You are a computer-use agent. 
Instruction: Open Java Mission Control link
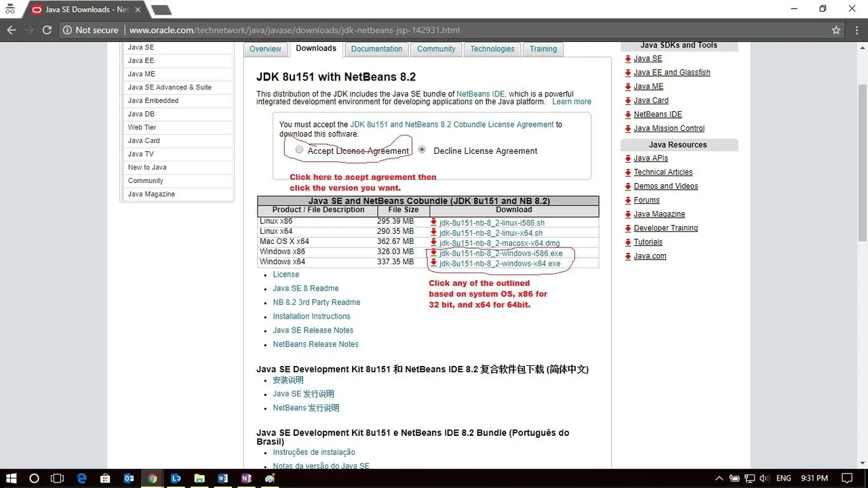(669, 128)
